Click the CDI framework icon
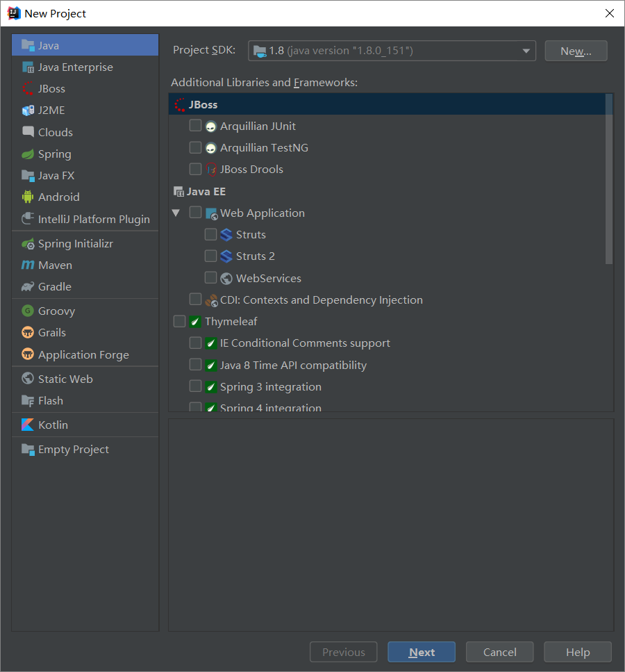This screenshot has width=625, height=672. [x=211, y=300]
